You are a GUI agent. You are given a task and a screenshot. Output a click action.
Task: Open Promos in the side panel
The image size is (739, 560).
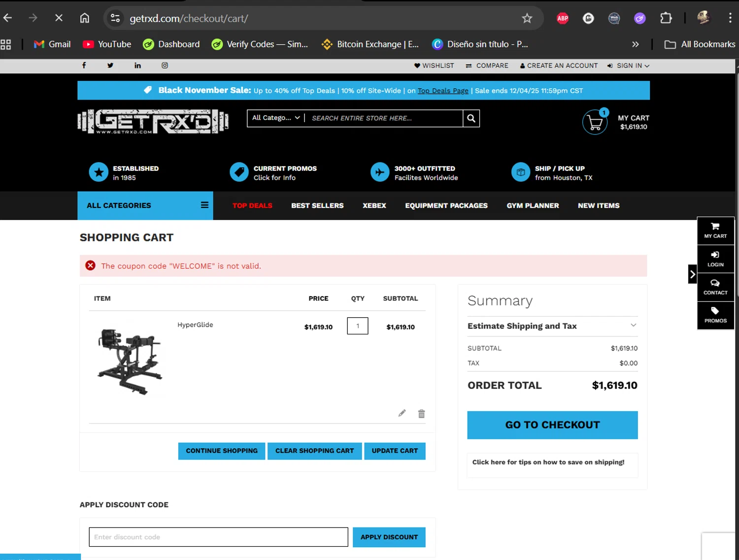715,315
